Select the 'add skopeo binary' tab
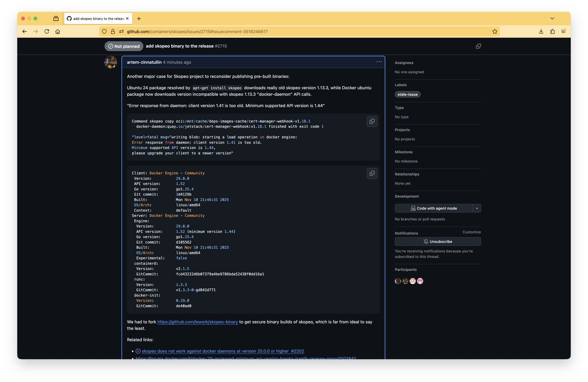The height and width of the screenshot is (382, 588). [x=98, y=19]
